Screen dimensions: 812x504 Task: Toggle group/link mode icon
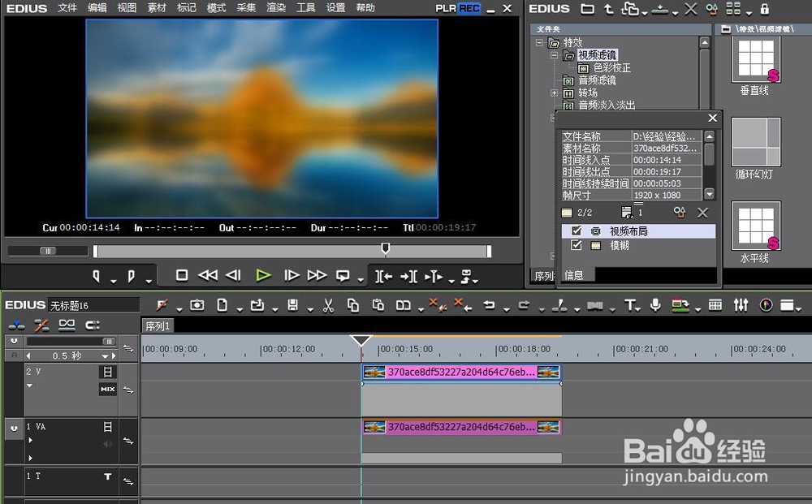67,325
